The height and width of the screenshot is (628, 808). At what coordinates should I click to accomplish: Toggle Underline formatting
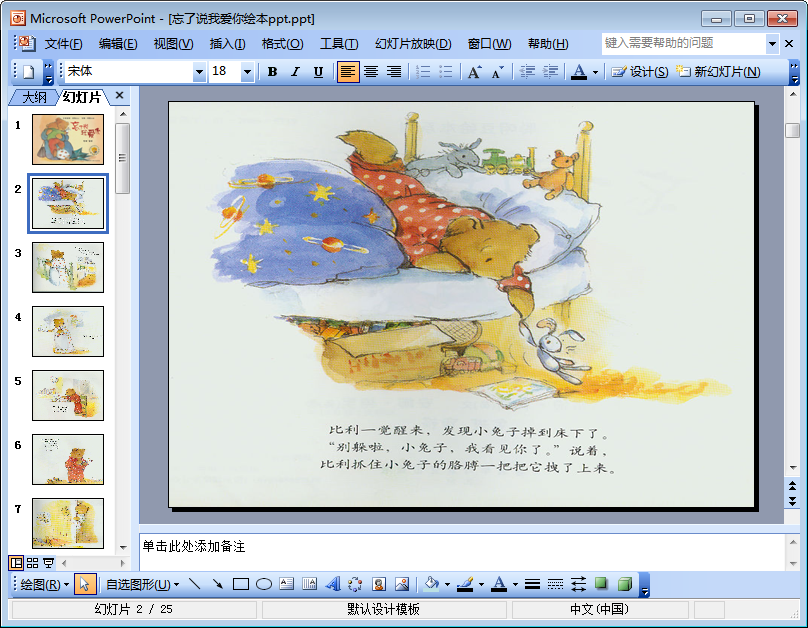[318, 72]
